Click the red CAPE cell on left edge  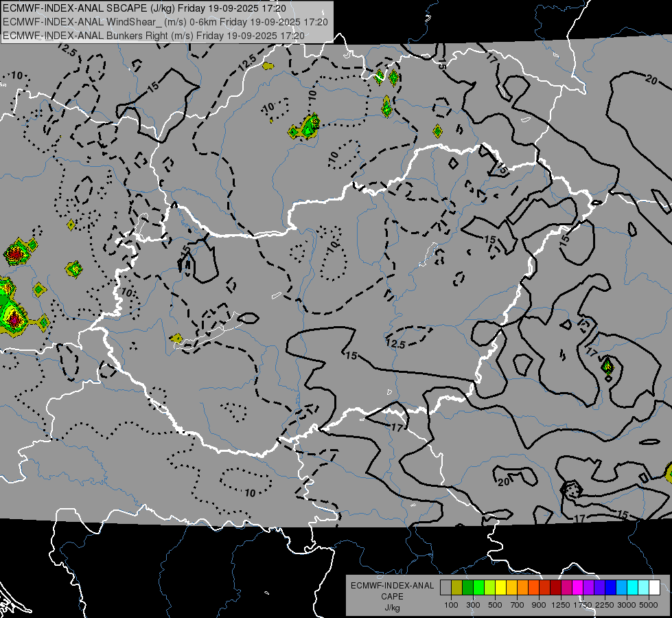click(x=15, y=254)
